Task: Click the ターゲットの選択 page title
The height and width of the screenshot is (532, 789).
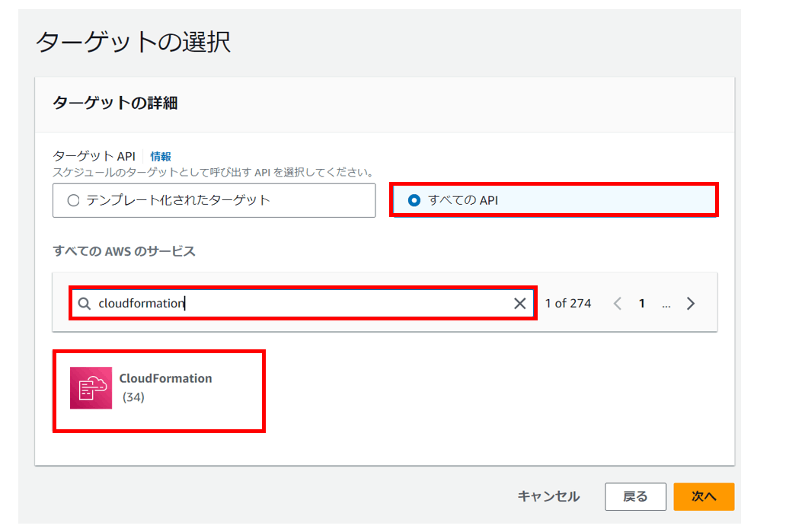Action: (x=133, y=41)
